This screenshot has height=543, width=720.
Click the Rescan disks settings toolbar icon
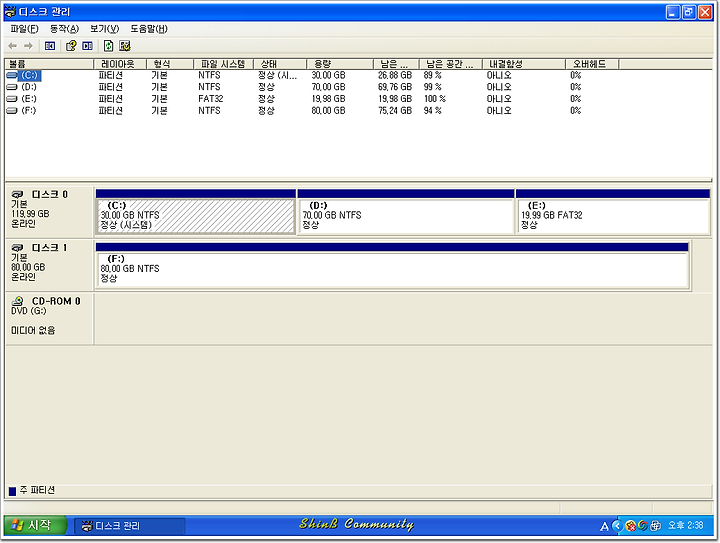point(124,46)
